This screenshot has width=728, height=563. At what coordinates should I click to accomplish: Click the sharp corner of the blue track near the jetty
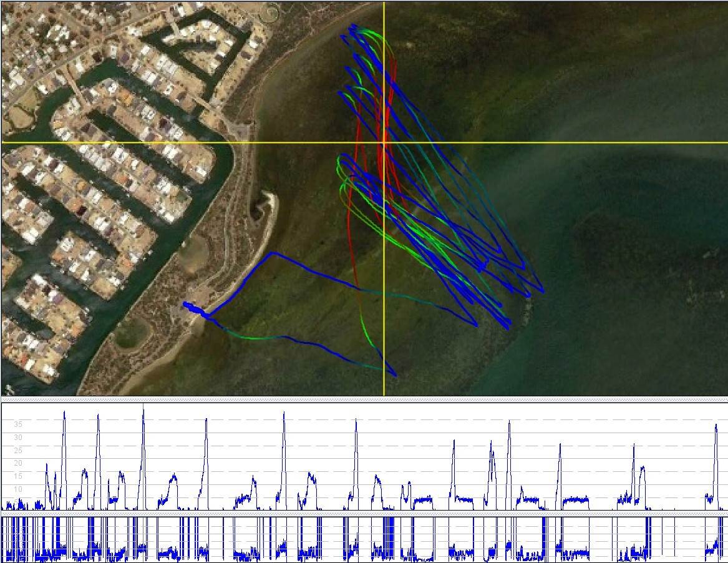click(271, 253)
